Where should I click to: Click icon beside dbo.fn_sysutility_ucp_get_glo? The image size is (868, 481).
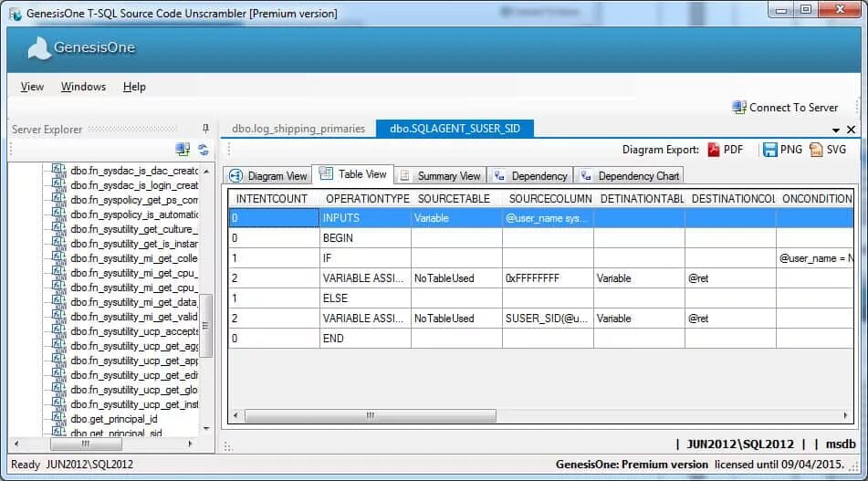pos(58,389)
